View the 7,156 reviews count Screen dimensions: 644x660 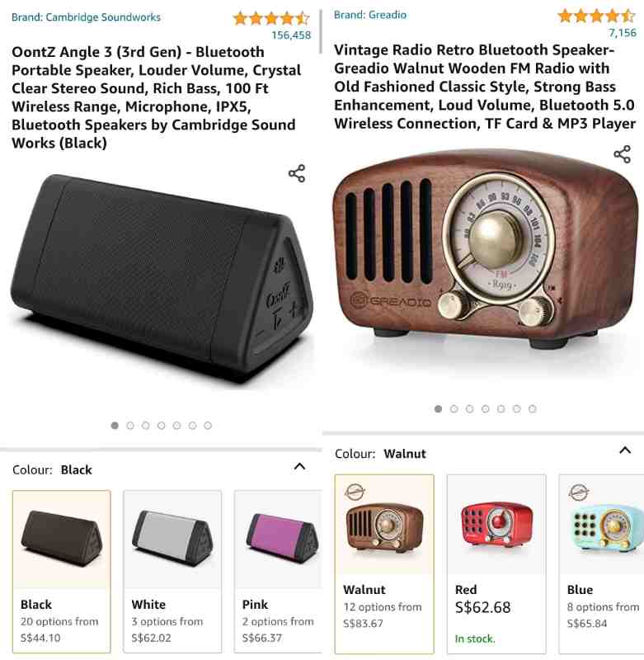pos(622,32)
